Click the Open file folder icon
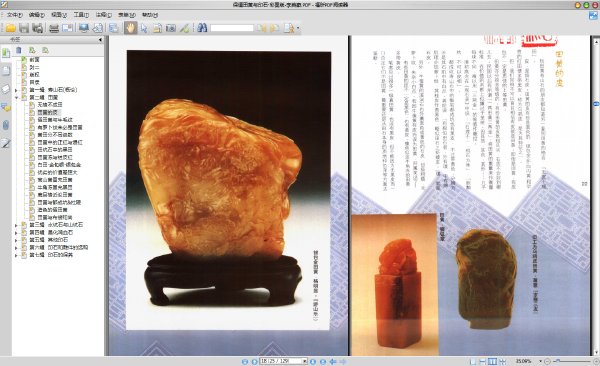The width and height of the screenshot is (600, 366). click(x=10, y=28)
